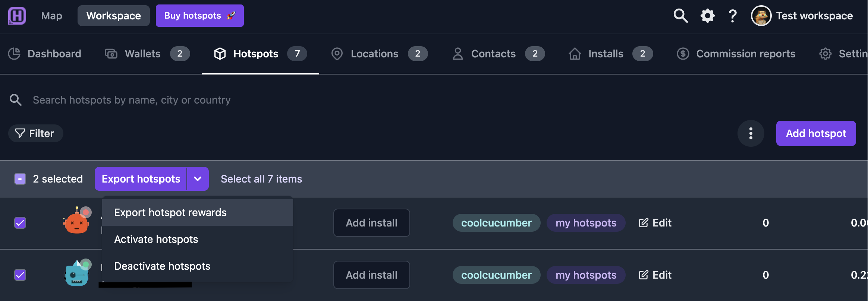
Task: Open the help question mark icon
Action: point(733,16)
